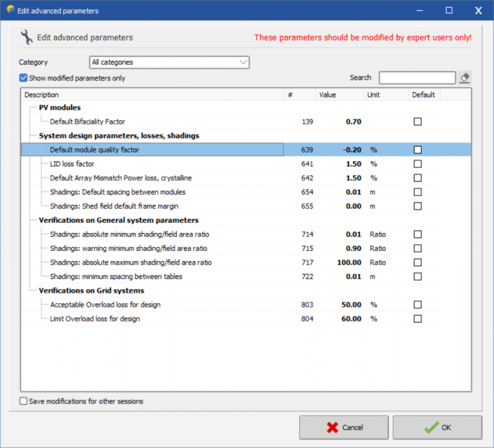Click the wrench icon in header
Screen dimensions: 494x448
tap(27, 37)
